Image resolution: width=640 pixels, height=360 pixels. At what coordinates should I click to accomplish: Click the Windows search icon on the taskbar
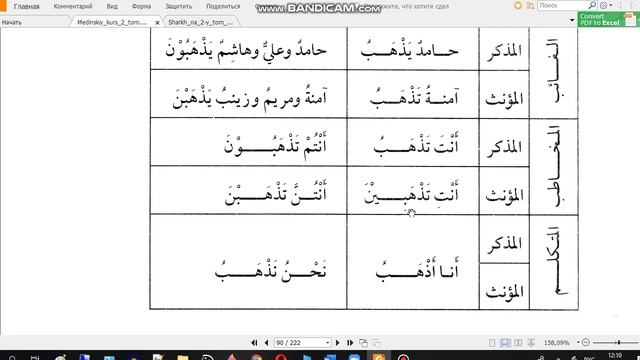12,358
